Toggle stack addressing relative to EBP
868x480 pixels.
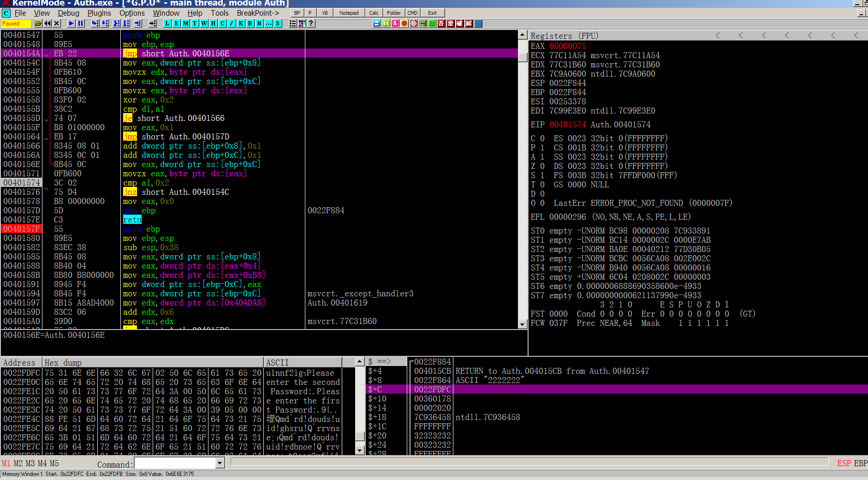(x=861, y=463)
